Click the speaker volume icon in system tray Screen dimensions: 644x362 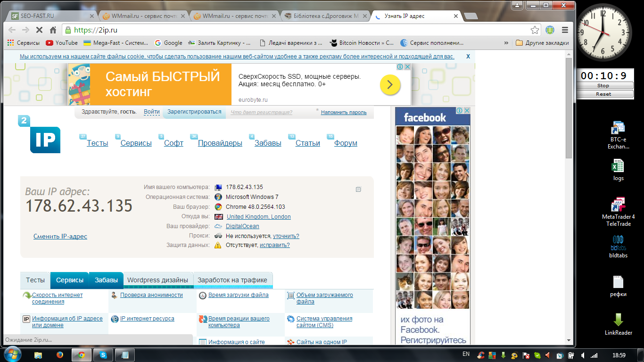point(583,355)
